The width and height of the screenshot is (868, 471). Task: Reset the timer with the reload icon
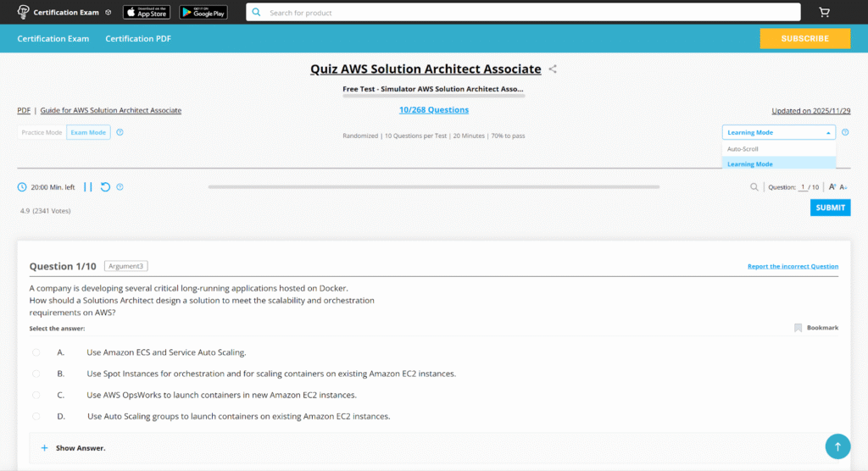[105, 187]
